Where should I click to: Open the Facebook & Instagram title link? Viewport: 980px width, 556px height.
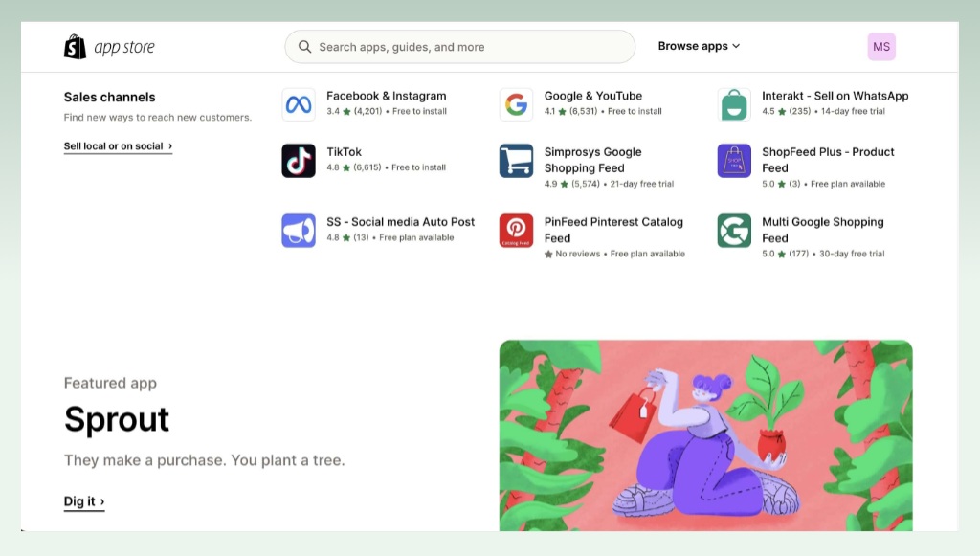coord(387,96)
